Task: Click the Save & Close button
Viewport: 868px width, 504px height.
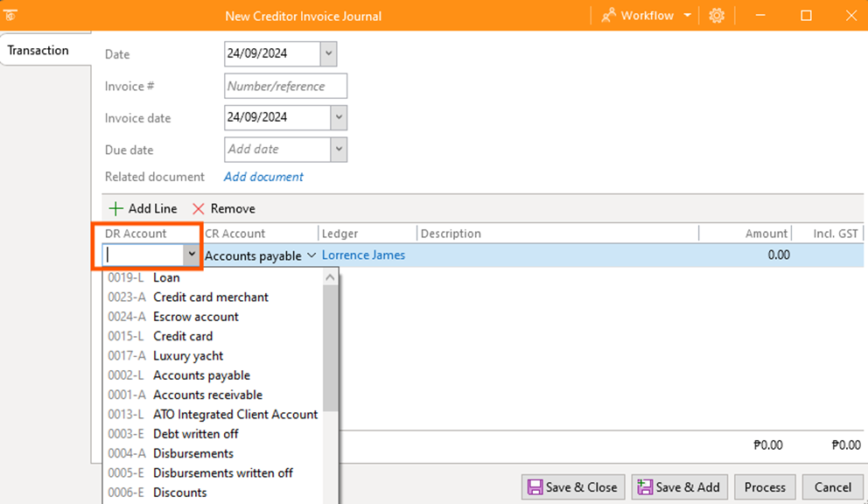Action: [x=571, y=487]
